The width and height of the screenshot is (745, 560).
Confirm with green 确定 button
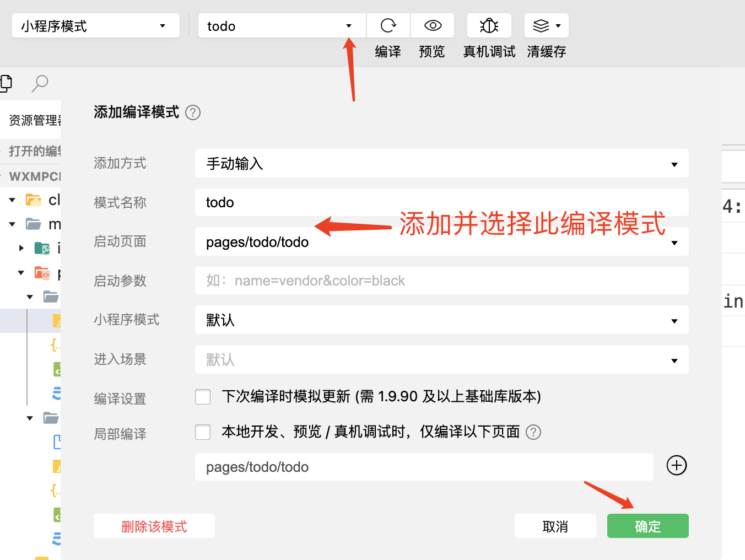tap(648, 526)
